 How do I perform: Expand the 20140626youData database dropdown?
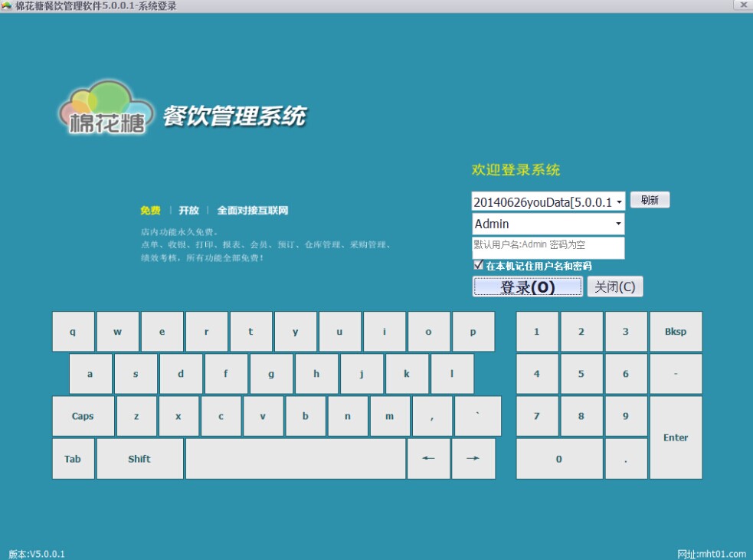pyautogui.click(x=619, y=202)
